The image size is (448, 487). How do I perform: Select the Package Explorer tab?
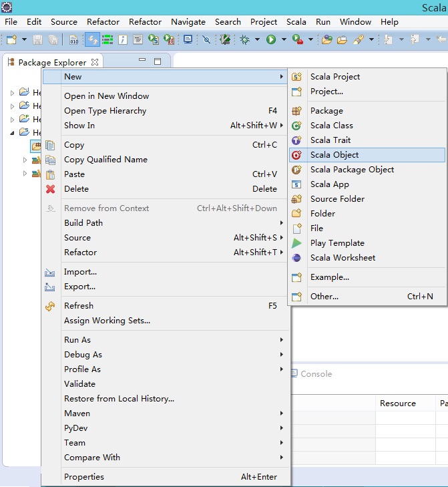[x=52, y=62]
